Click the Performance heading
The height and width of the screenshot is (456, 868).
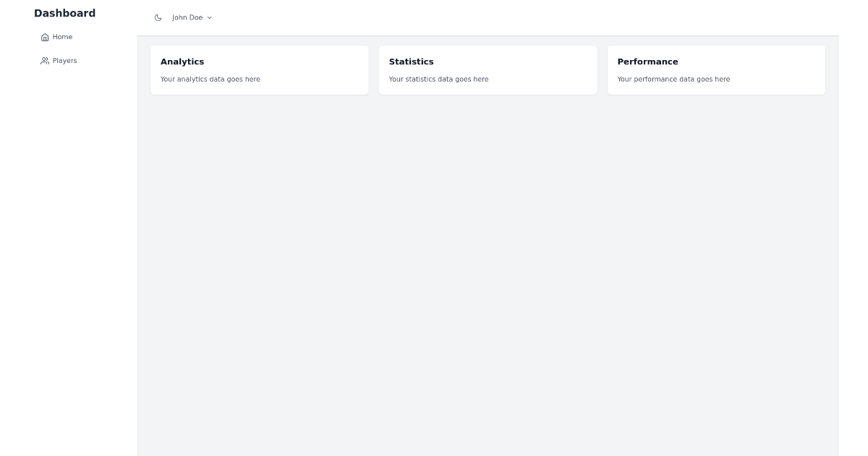648,62
